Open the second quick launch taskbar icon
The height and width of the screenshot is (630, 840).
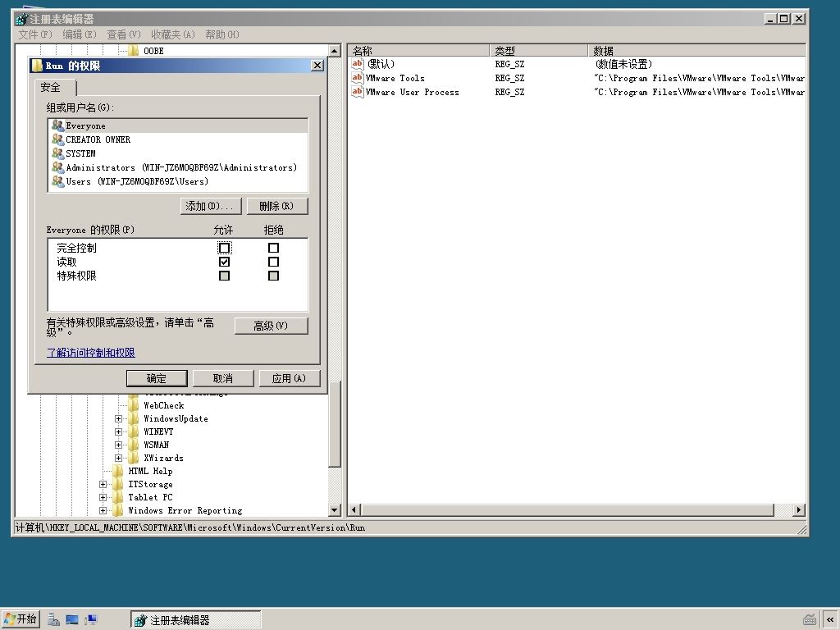pos(72,620)
